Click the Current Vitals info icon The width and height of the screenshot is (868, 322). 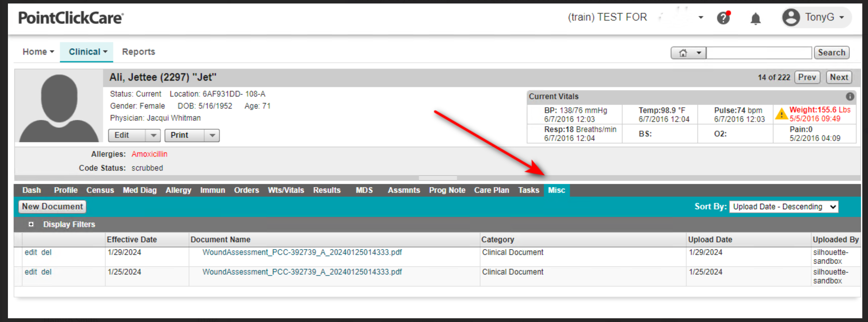point(850,97)
